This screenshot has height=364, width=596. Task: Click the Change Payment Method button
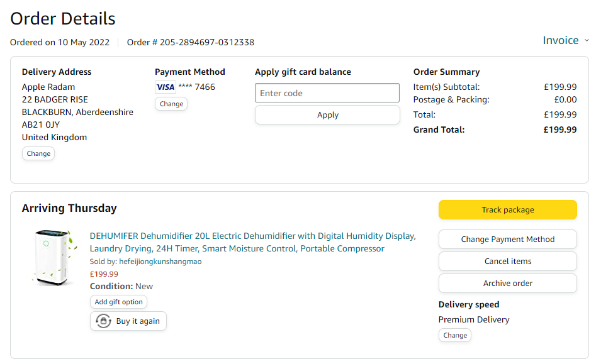click(x=507, y=240)
